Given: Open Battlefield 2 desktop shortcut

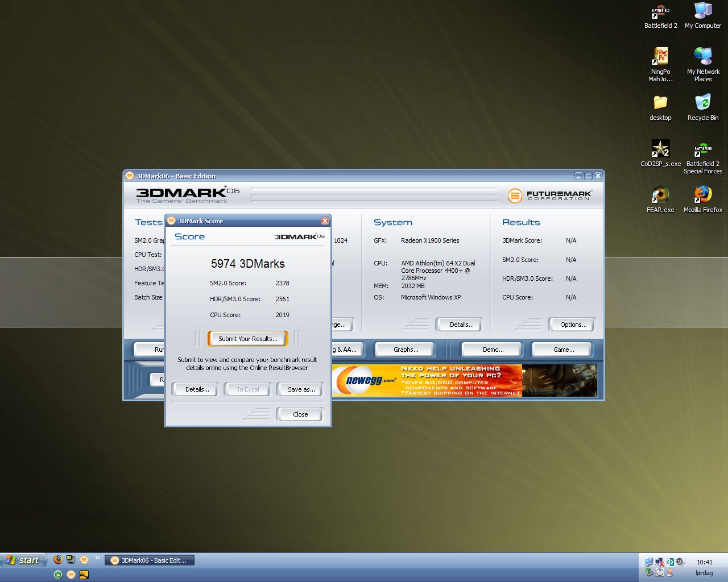Looking at the screenshot, I should pyautogui.click(x=660, y=15).
